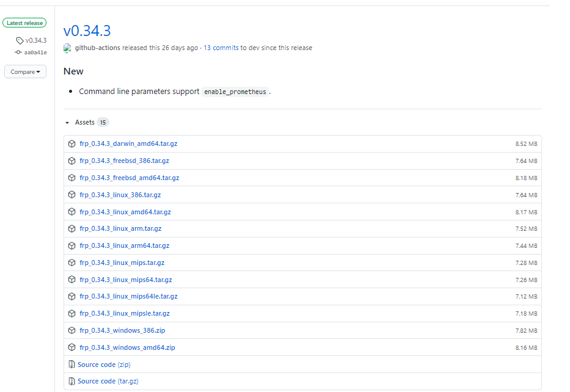Image resolution: width=570 pixels, height=392 pixels.
Task: Click the 7.26 MB size for linux_mips64
Action: pos(526,280)
